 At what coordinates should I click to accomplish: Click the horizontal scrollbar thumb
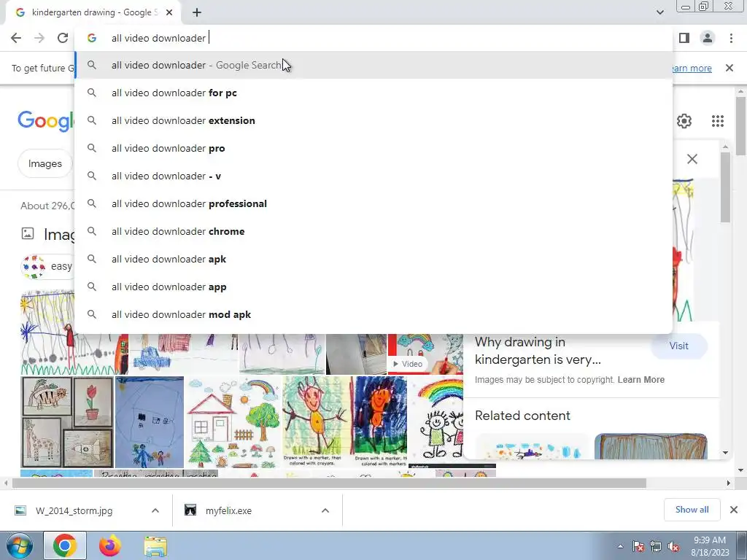click(329, 483)
